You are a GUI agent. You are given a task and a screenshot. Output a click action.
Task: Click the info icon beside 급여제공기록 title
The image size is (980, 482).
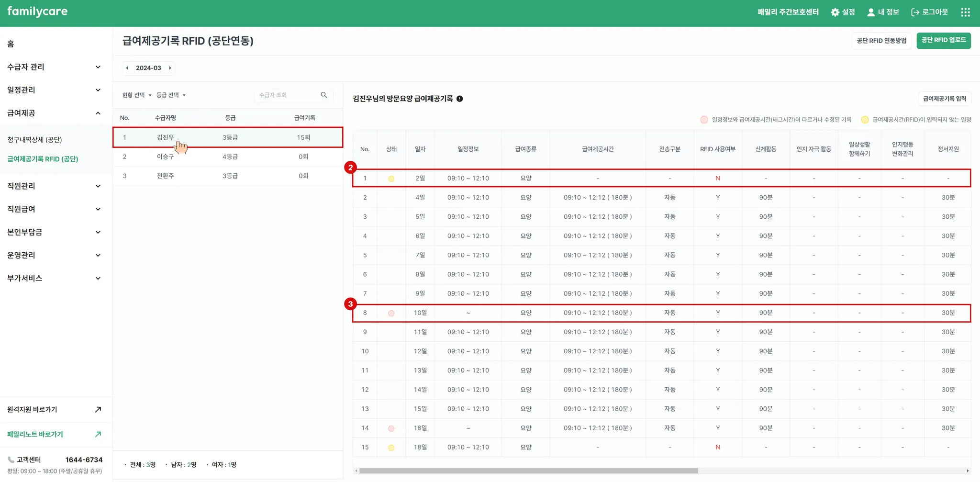click(x=459, y=99)
